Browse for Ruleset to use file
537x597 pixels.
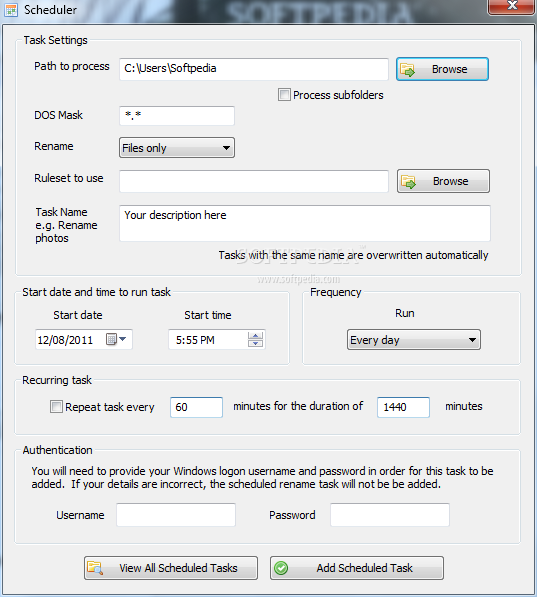tap(443, 181)
